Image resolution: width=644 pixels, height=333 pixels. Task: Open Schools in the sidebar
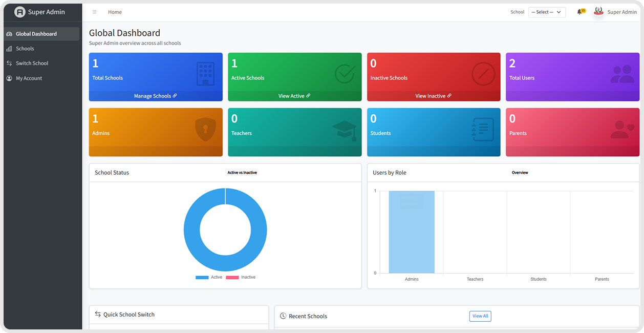tap(25, 49)
